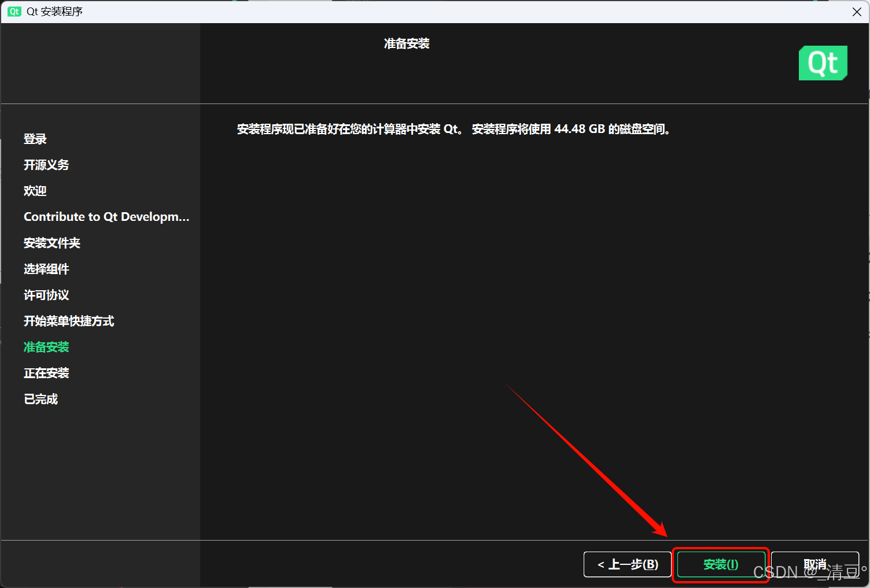Click the Qt logo in the header
This screenshot has width=870, height=588.
click(x=823, y=63)
